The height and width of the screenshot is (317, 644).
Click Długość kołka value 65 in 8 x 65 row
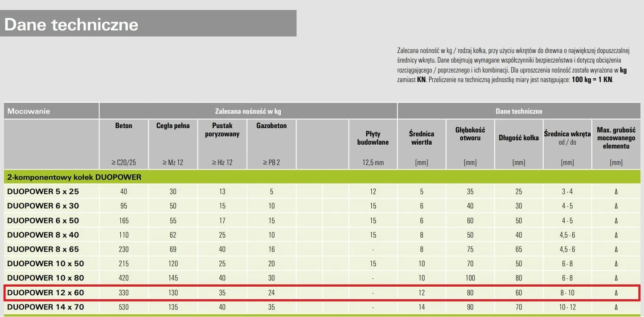pyautogui.click(x=519, y=249)
